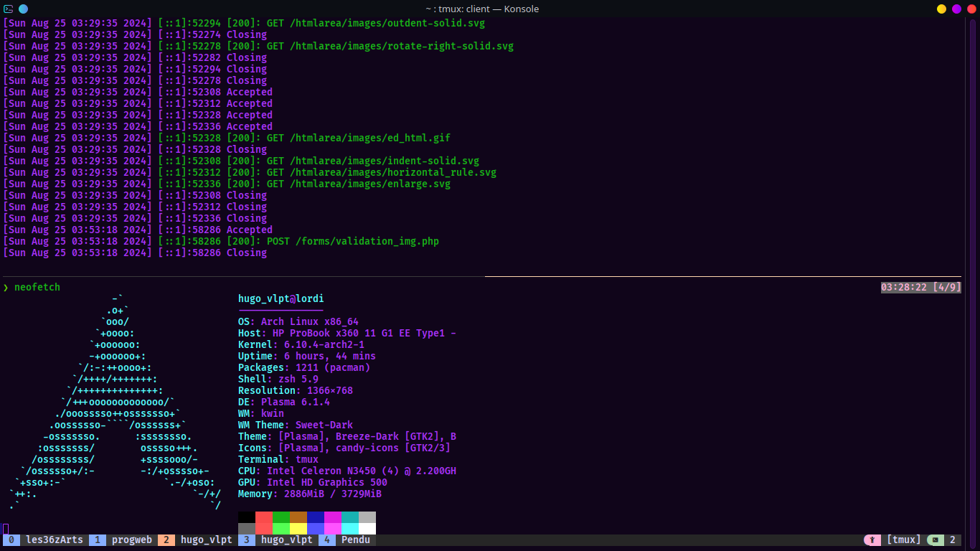Select the yellow neofetch color block
The height and width of the screenshot is (551, 980).
click(298, 528)
